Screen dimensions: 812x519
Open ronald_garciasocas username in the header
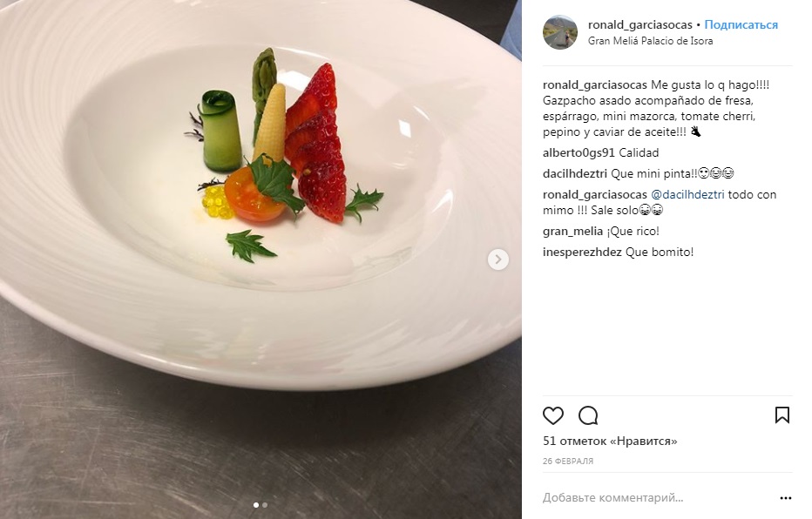[x=640, y=25]
